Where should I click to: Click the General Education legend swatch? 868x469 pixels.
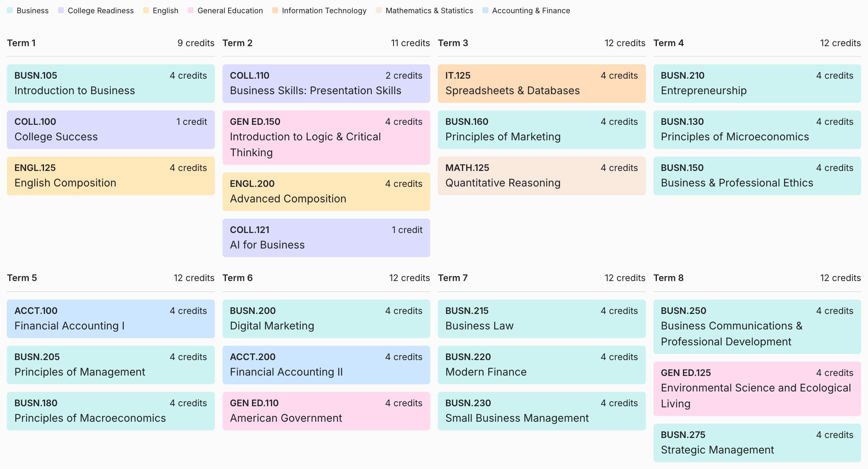[x=191, y=11]
